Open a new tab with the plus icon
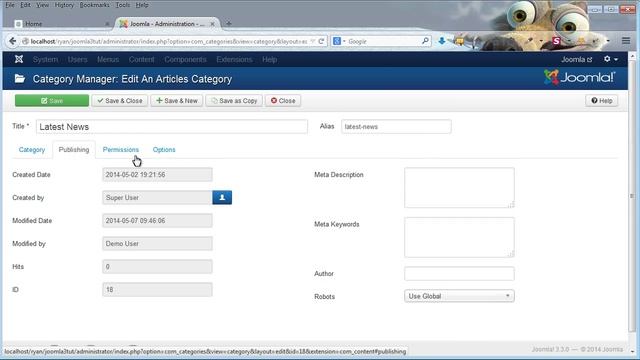The width and height of the screenshot is (640, 360). (229, 24)
